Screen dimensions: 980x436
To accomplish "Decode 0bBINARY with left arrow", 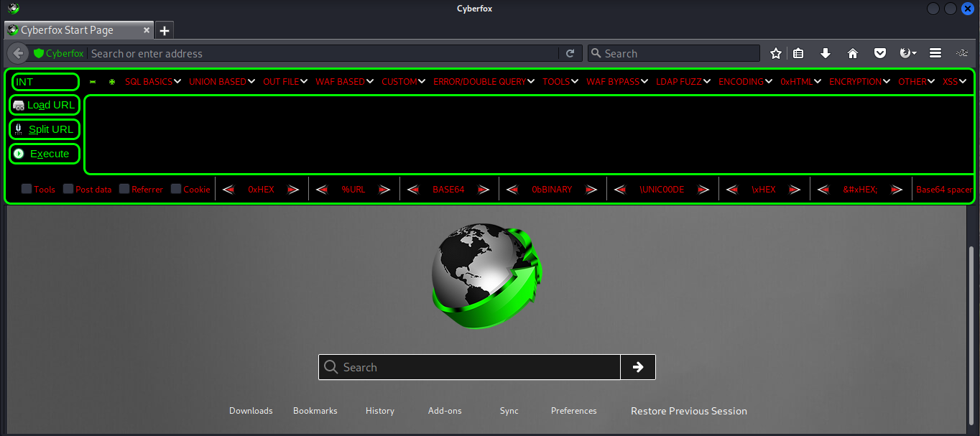I will 512,190.
